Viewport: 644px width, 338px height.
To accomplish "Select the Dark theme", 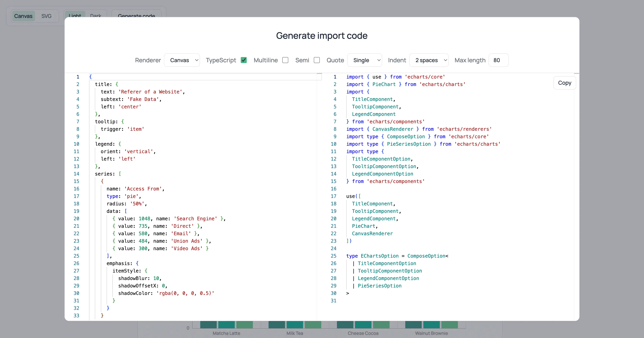I will [x=95, y=15].
